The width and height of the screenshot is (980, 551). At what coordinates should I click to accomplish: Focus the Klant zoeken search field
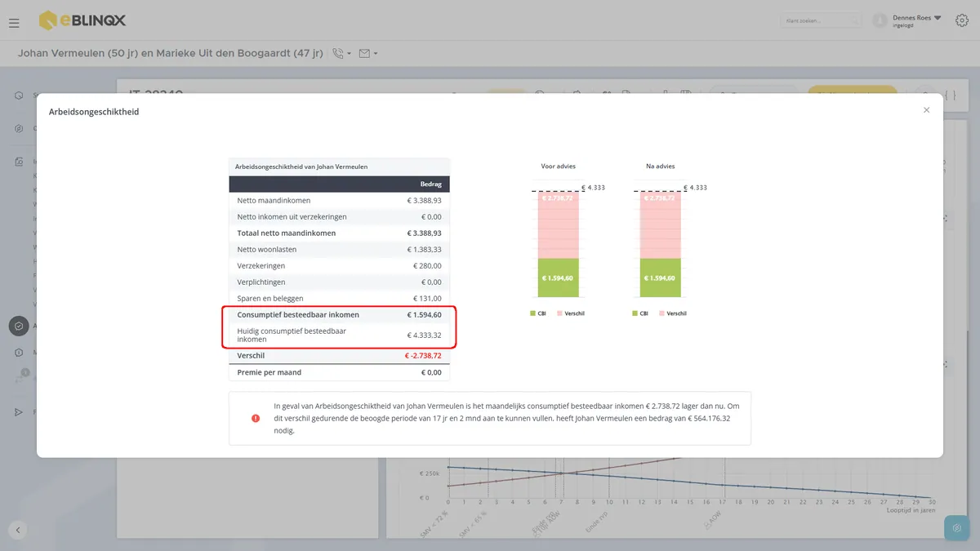pyautogui.click(x=822, y=20)
